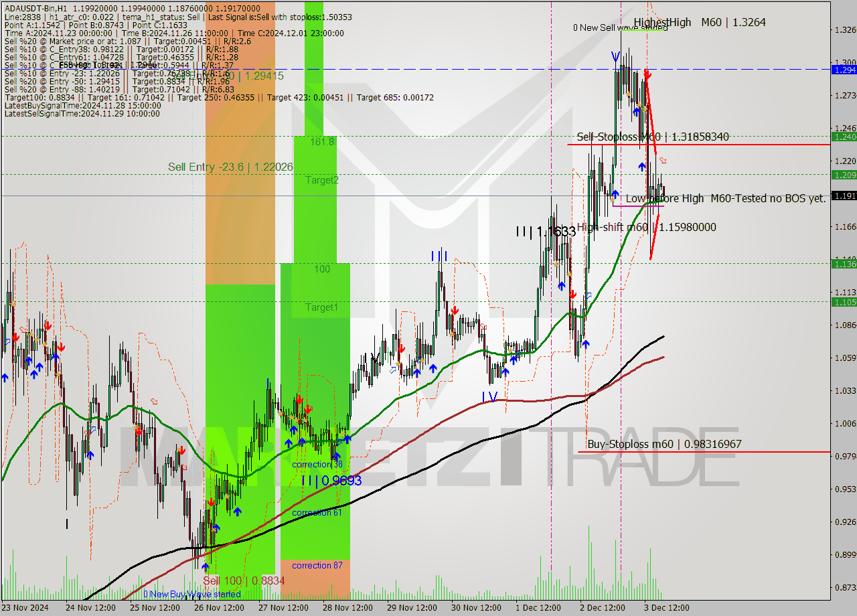Click the 'Target1' zone label
The width and height of the screenshot is (857, 616).
[322, 307]
